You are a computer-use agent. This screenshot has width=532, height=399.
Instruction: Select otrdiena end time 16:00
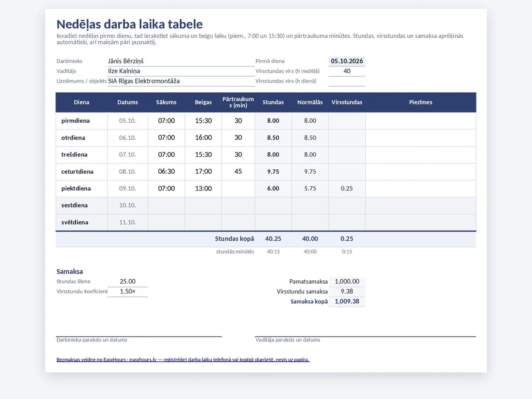pos(203,137)
